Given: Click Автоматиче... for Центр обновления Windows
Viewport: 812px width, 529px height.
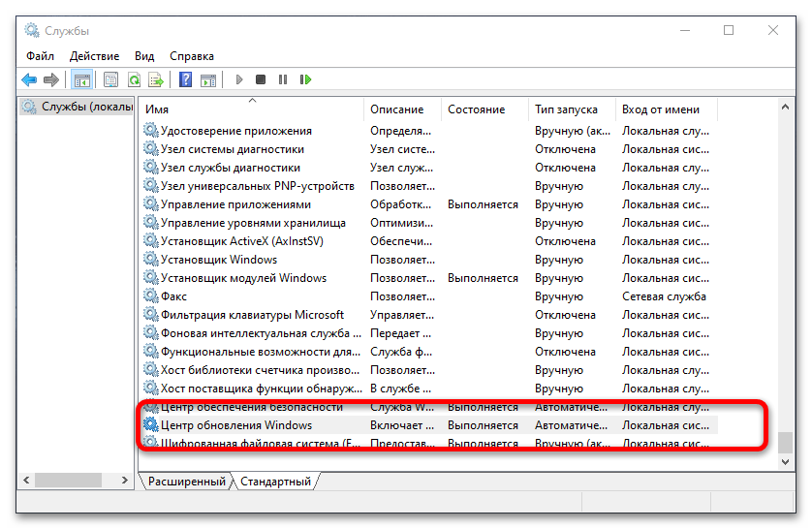Looking at the screenshot, I should coord(571,425).
